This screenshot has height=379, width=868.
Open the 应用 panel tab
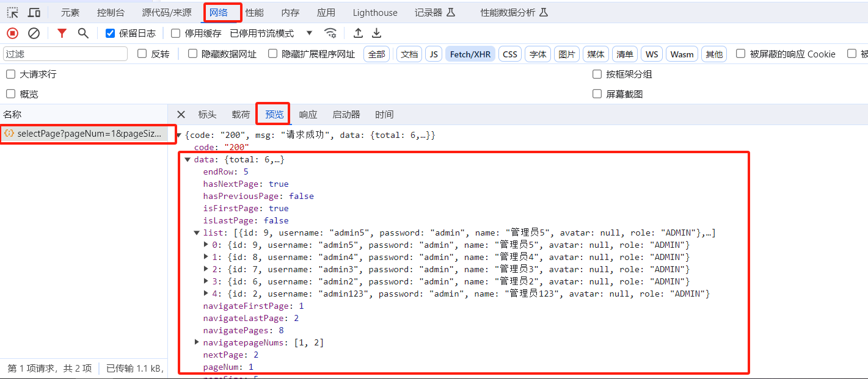pos(326,12)
